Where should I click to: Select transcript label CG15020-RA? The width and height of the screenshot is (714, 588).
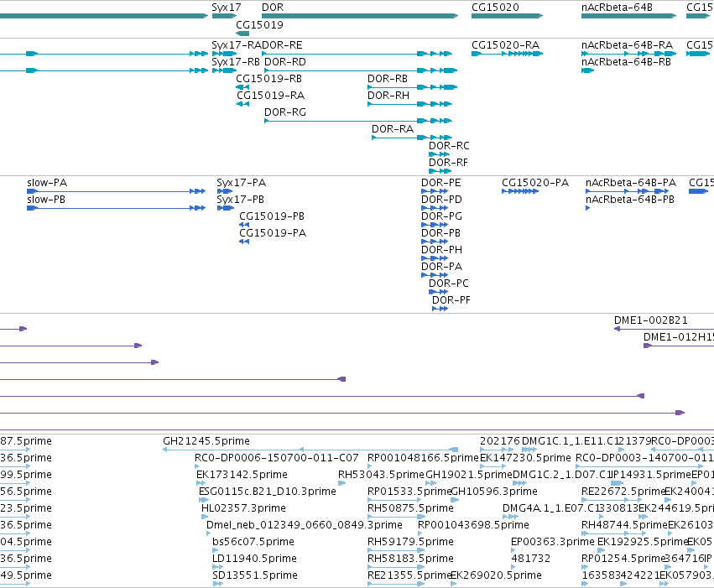coord(505,45)
